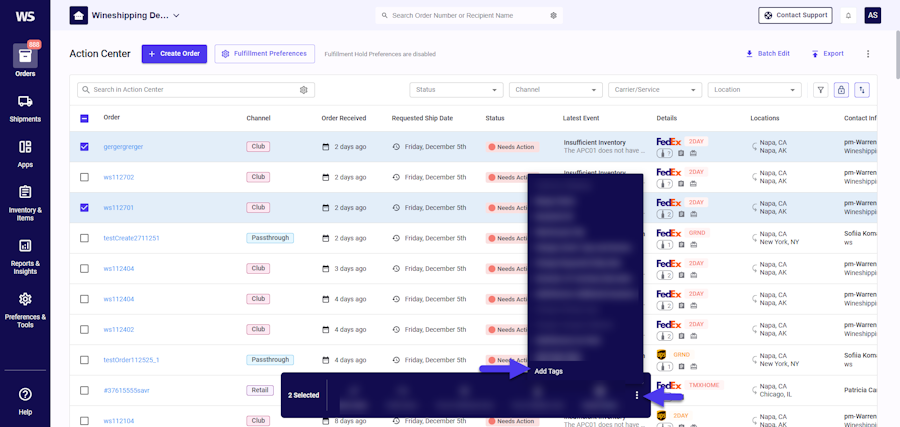Focus the Search Order Number or Recipient Name field
This screenshot has width=900, height=427.
(470, 15)
